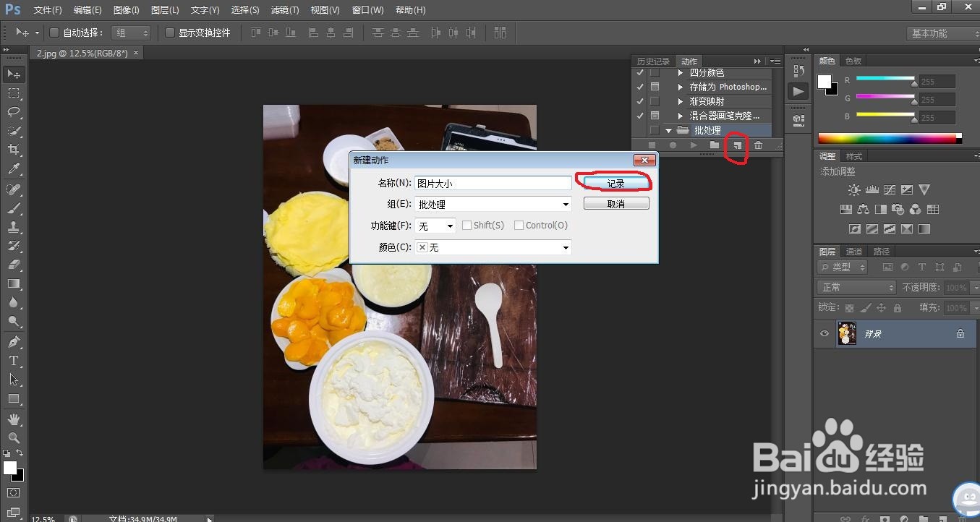Tick the Shift checkbox in the dialog

[466, 226]
